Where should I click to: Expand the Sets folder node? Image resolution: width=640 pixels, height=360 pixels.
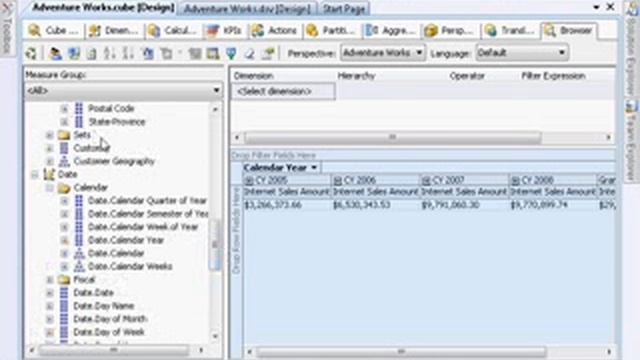click(49, 135)
